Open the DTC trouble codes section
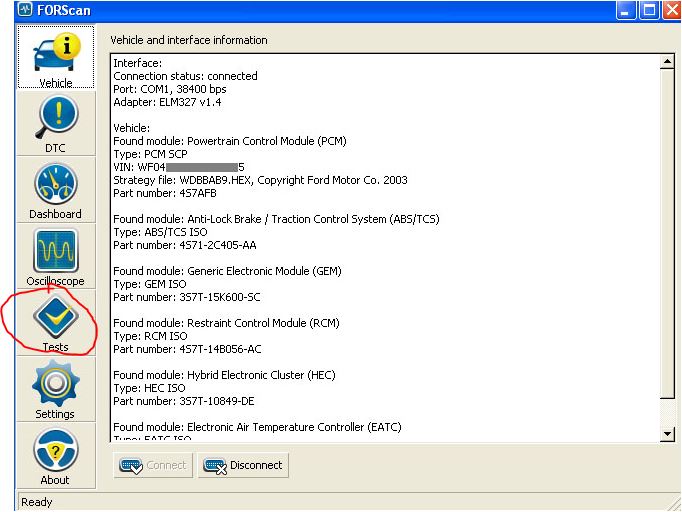 pos(56,123)
